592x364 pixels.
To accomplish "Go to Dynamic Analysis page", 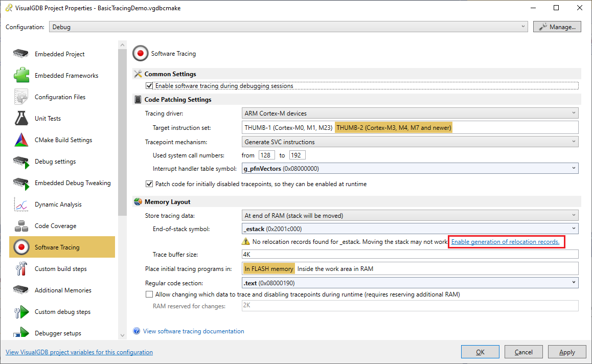I will [62, 204].
